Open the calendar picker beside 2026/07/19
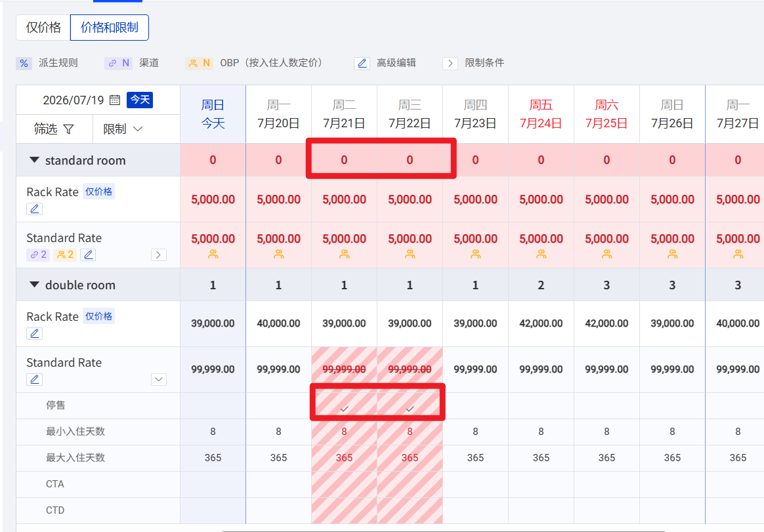This screenshot has height=532, width=764. click(x=114, y=100)
